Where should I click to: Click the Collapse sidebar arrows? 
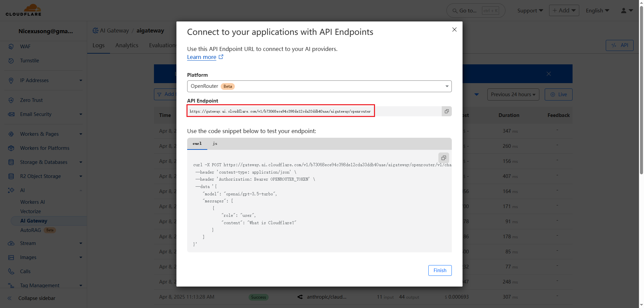[10, 298]
